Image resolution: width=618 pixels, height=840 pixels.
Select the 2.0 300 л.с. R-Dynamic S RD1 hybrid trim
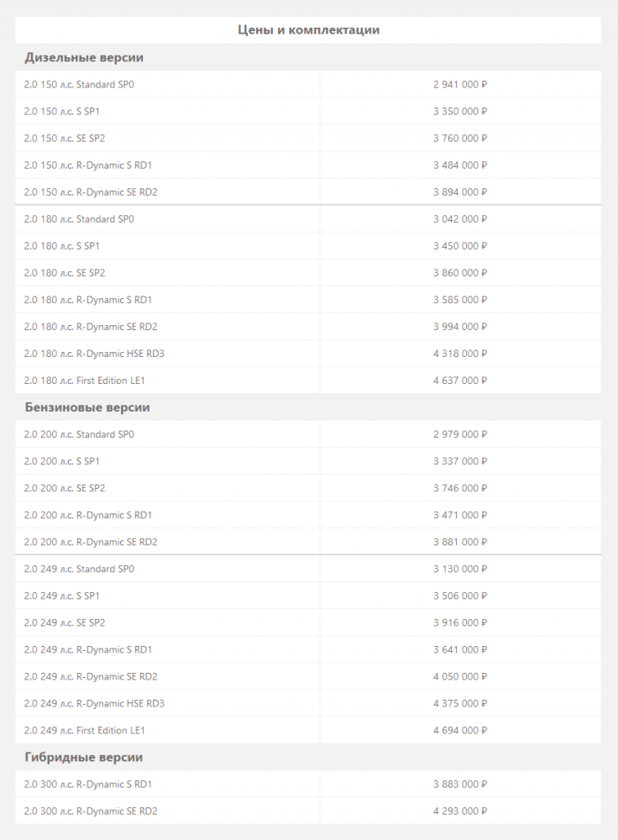pyautogui.click(x=88, y=784)
